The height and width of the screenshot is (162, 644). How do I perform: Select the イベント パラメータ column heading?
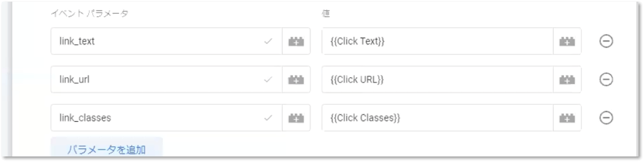pyautogui.click(x=90, y=14)
